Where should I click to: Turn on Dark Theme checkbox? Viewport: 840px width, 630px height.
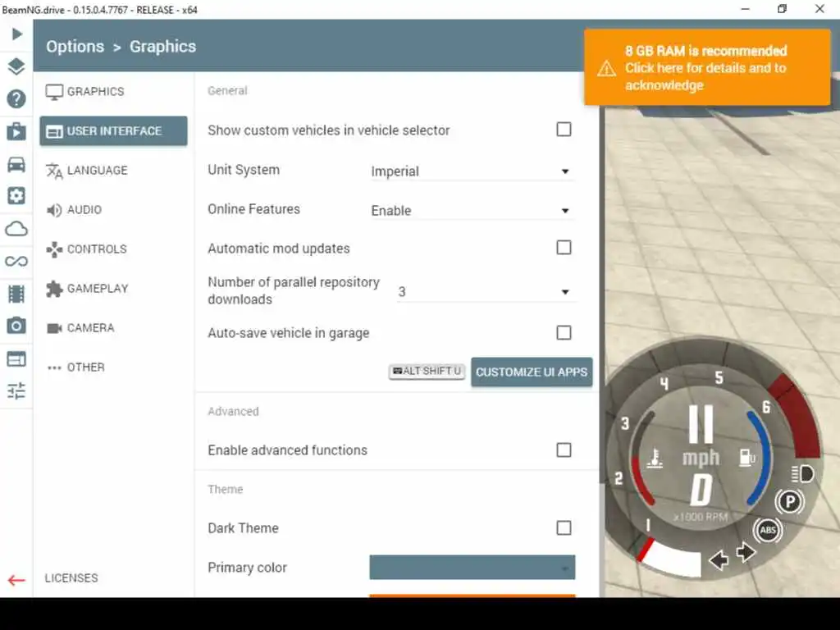pyautogui.click(x=564, y=527)
